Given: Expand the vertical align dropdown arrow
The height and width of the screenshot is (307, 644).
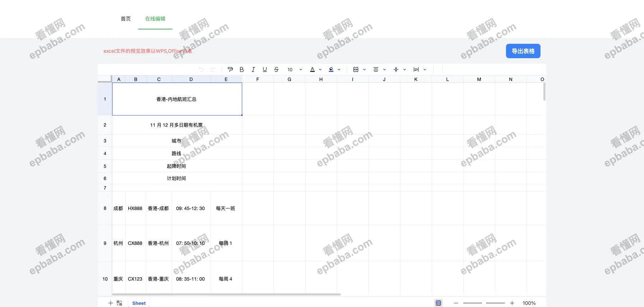Looking at the screenshot, I should [x=405, y=70].
